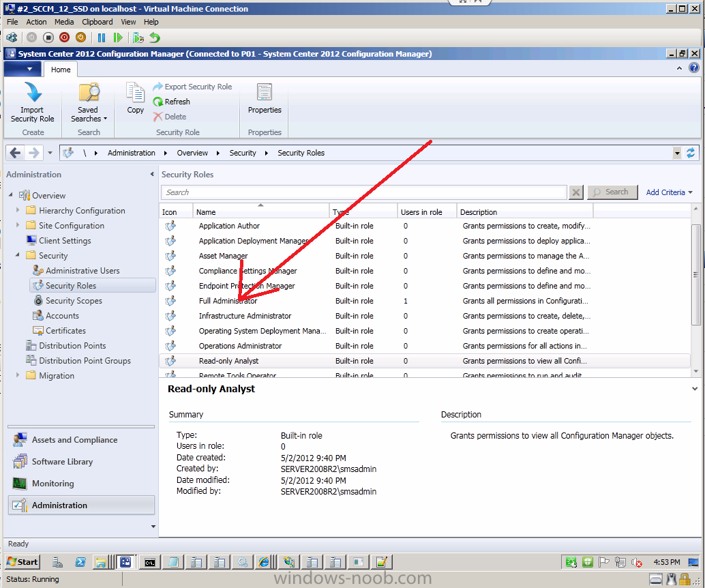Image resolution: width=705 pixels, height=588 pixels.
Task: Open the Clipboard menu
Action: pyautogui.click(x=97, y=22)
